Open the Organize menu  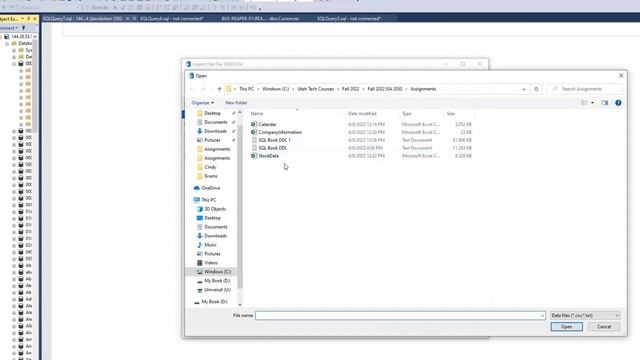[202, 103]
